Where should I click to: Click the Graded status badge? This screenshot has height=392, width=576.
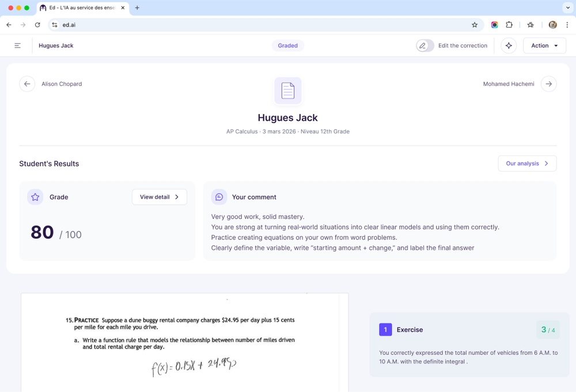[287, 45]
